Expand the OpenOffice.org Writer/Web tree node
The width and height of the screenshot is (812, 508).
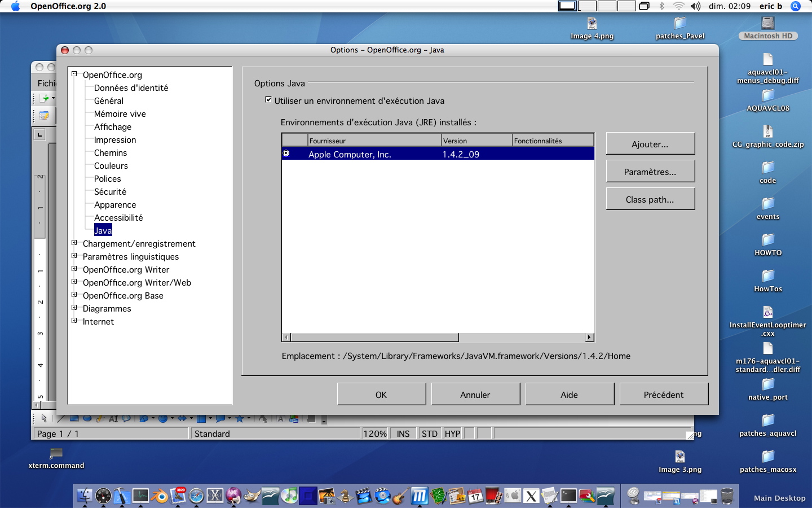click(74, 282)
